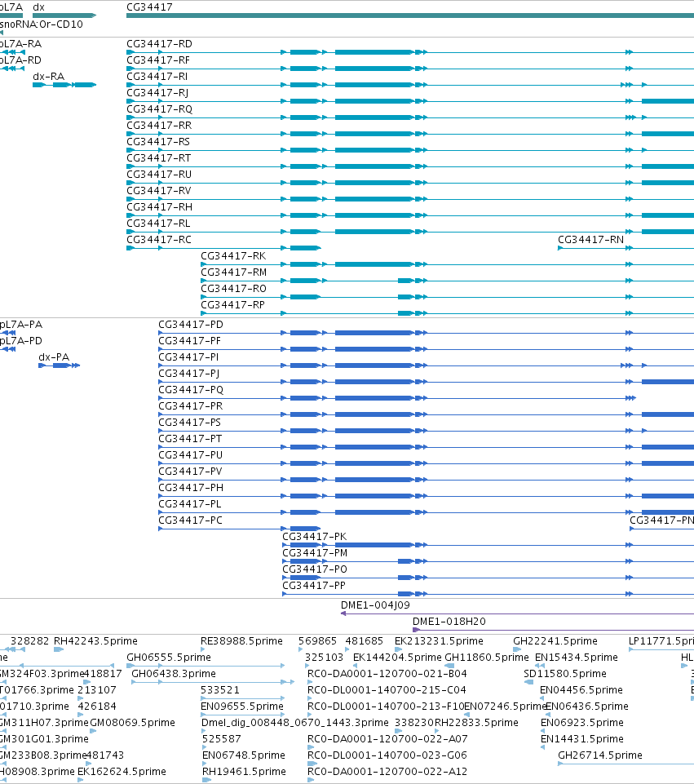This screenshot has height=784, width=694.
Task: Open the EN15434.5prime EST label
Action: 577,657
